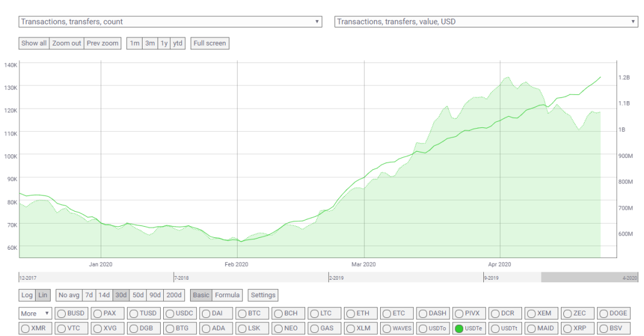Click the 2-2019 timeline marker

(336, 278)
